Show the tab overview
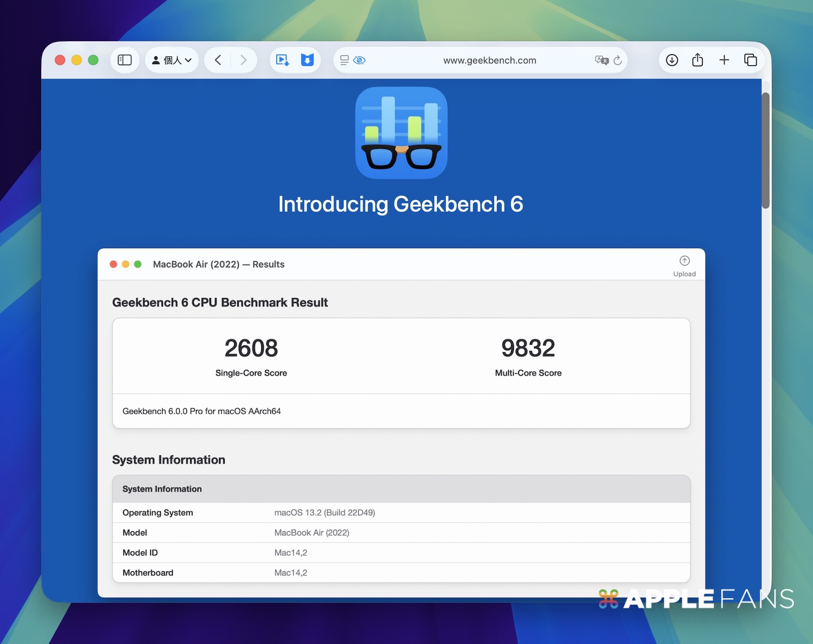This screenshot has width=813, height=644. [x=751, y=60]
